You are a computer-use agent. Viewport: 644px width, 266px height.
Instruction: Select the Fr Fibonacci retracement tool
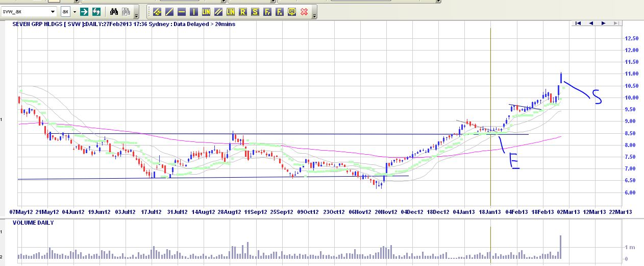pos(267,11)
